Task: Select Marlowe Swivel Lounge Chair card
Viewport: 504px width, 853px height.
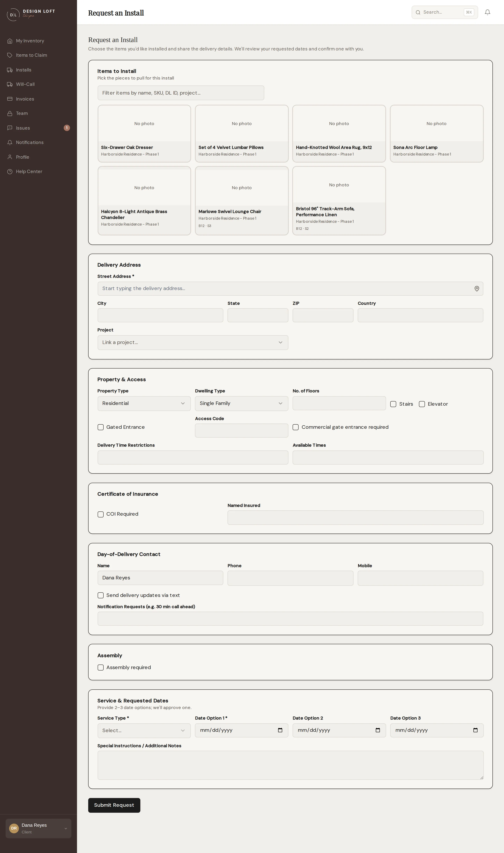Action: click(x=241, y=201)
